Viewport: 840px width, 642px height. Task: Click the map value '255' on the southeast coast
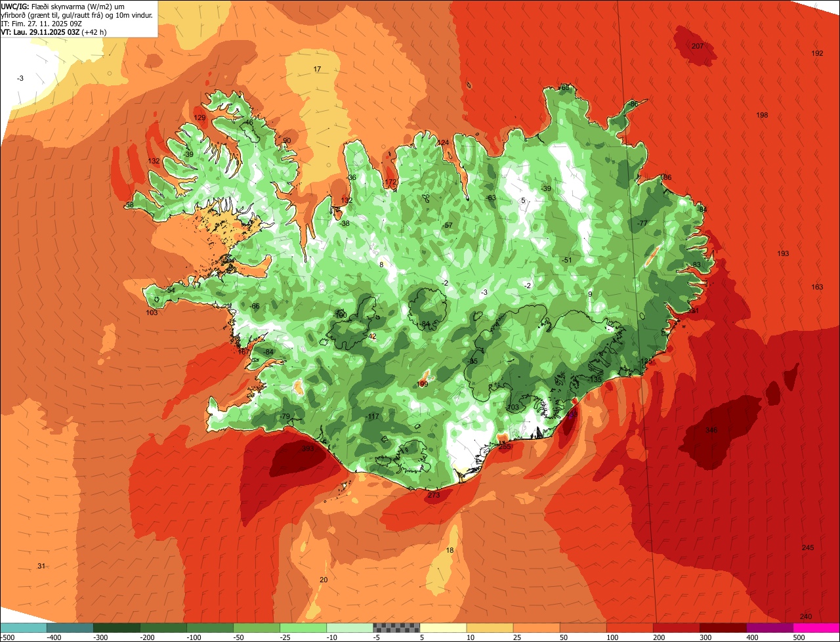(x=505, y=446)
